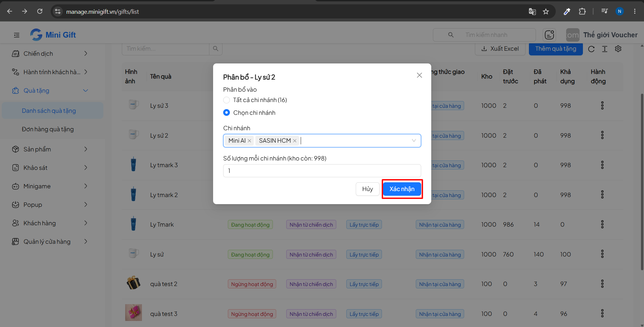Click the gift list search magnifier button
This screenshot has height=327, width=644.
click(x=215, y=49)
